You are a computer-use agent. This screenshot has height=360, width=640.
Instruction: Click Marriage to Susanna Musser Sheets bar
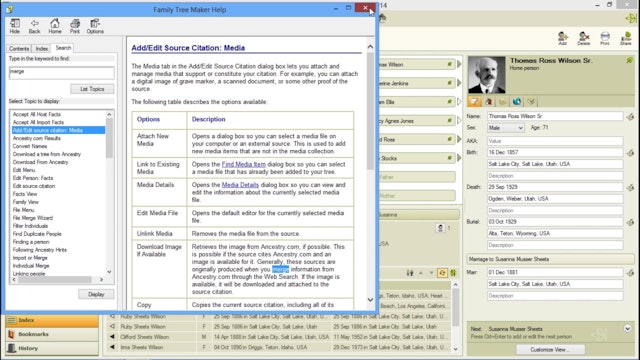[550, 259]
